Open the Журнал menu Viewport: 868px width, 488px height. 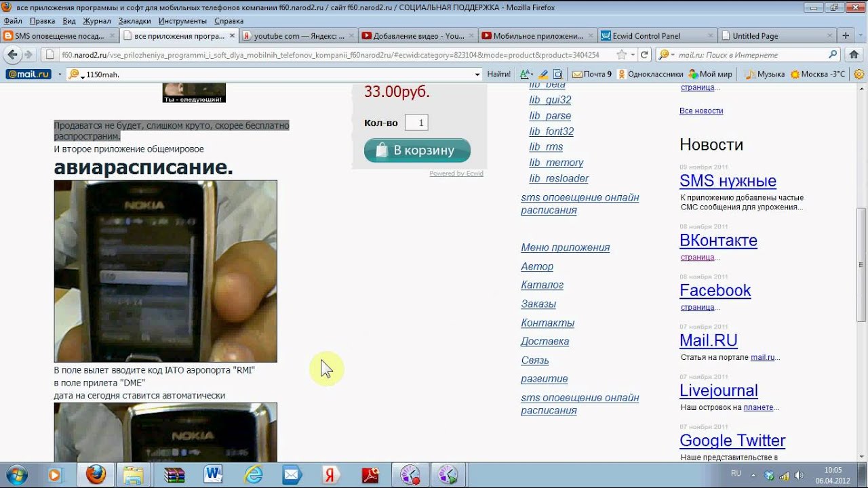[97, 21]
